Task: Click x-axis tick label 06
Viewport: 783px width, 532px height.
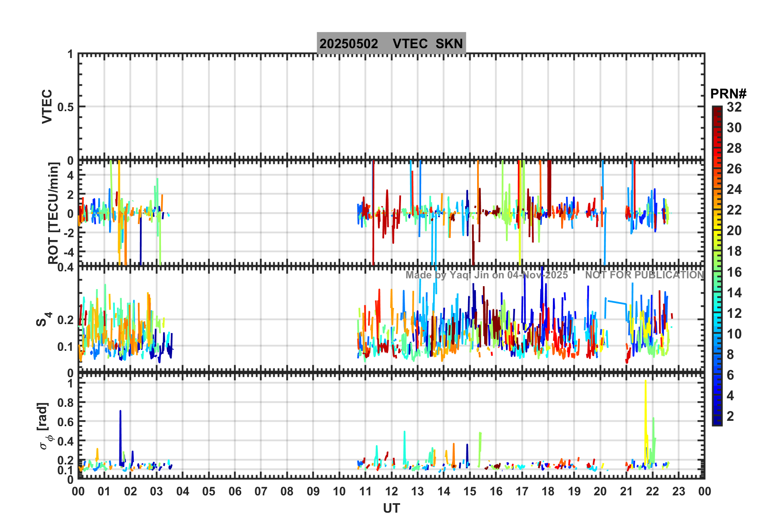Action: [x=235, y=492]
